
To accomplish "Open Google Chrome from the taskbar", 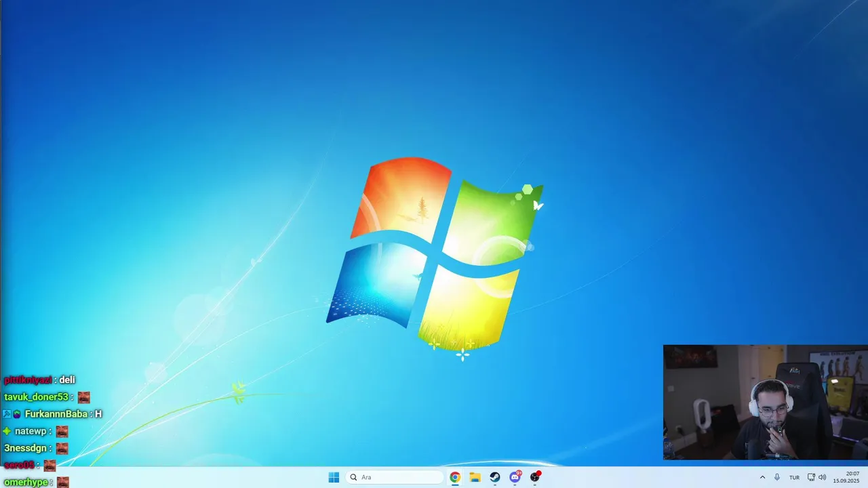I will coord(455,477).
